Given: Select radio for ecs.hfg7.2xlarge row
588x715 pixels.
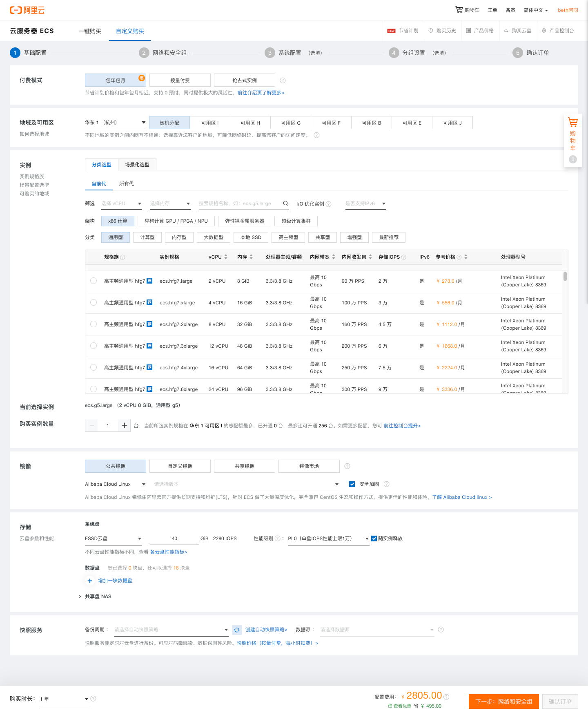Looking at the screenshot, I should pos(94,324).
